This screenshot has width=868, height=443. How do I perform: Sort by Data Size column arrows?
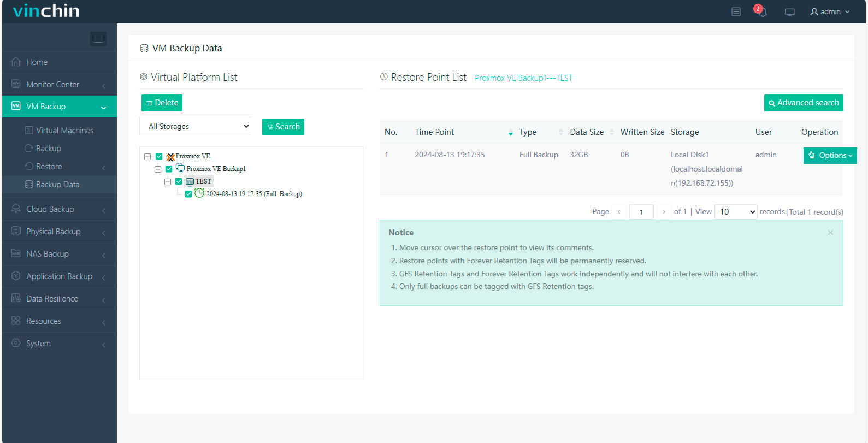[x=612, y=132]
